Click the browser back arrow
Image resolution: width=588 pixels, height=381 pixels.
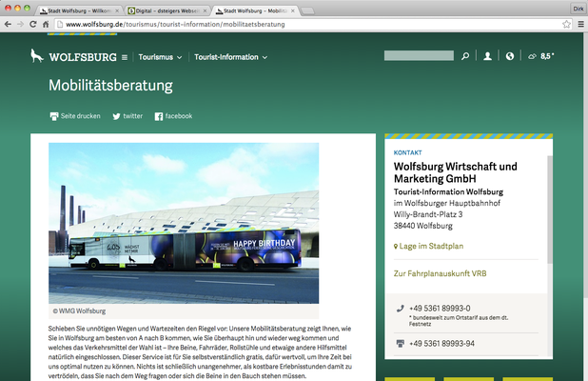click(x=8, y=25)
